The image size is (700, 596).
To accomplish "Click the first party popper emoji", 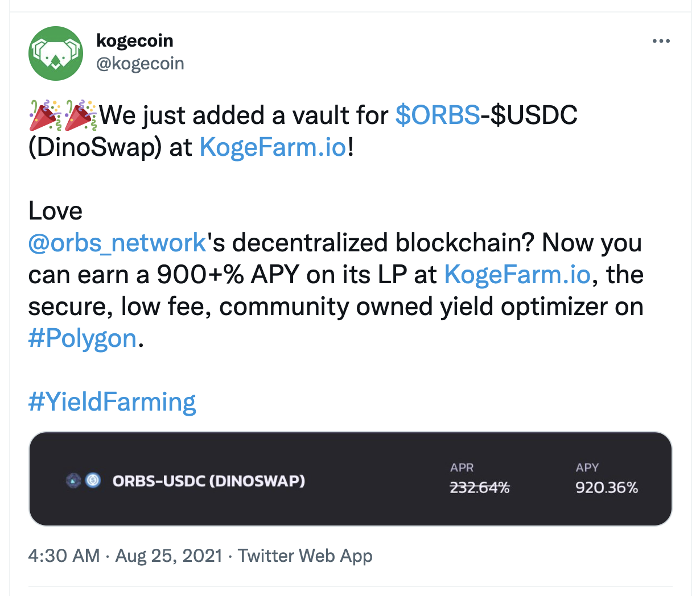I will [x=46, y=115].
